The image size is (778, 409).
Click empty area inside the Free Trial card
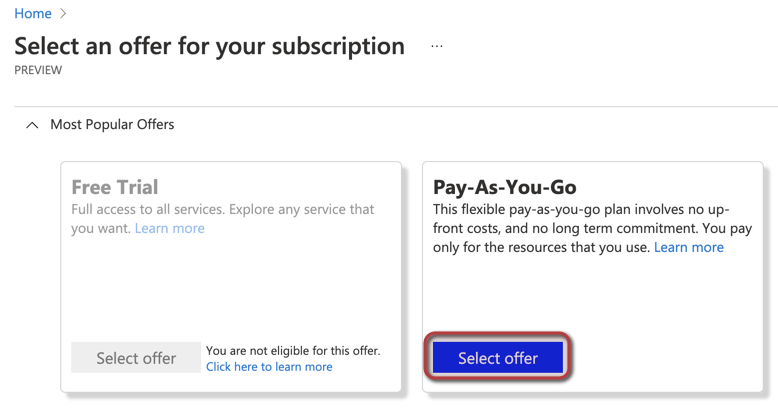[230, 290]
